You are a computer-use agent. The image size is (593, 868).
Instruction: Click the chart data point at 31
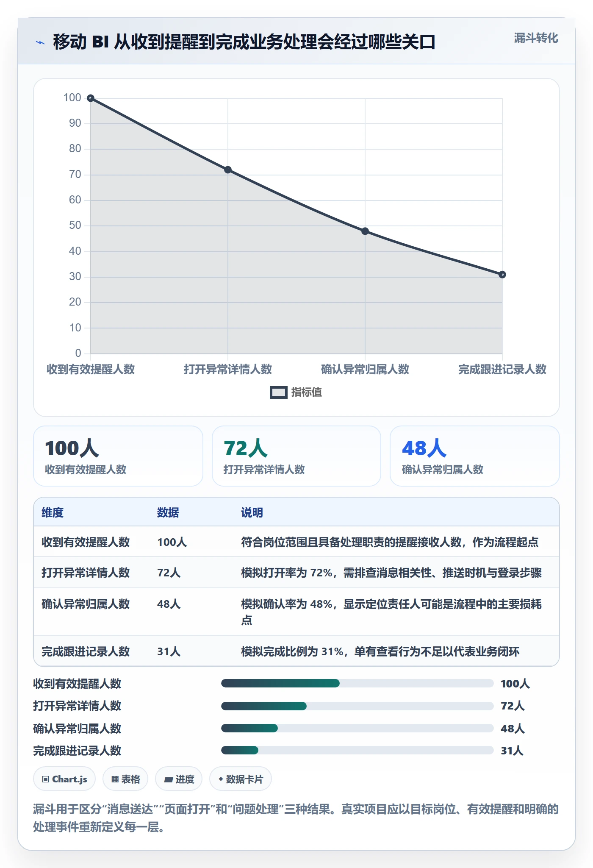click(502, 275)
